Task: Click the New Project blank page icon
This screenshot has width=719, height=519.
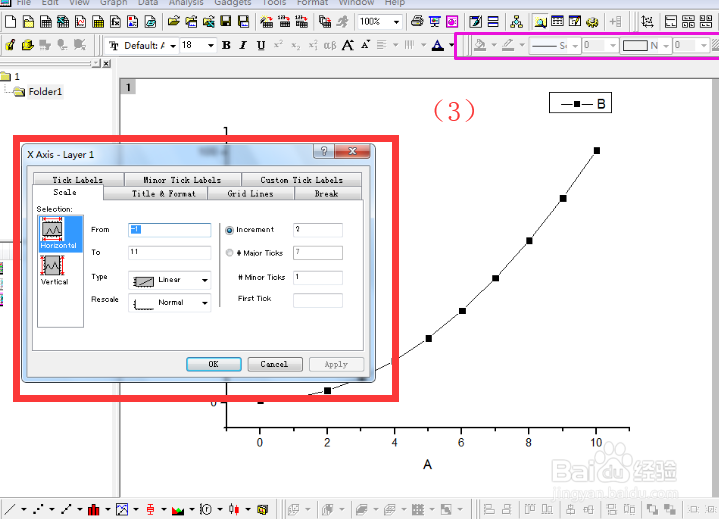Action: (10, 22)
